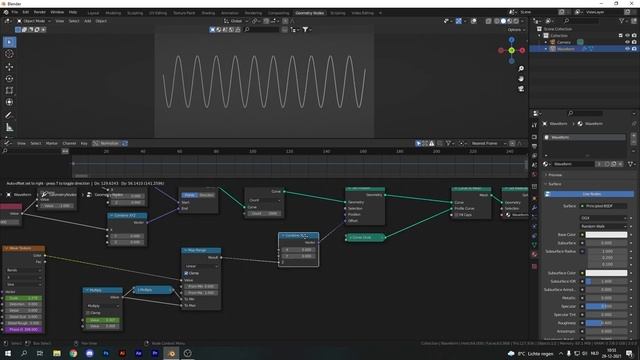Screen dimensions: 640x360
Task: Select the Scale tool in viewport toolbar
Action: click(9, 90)
